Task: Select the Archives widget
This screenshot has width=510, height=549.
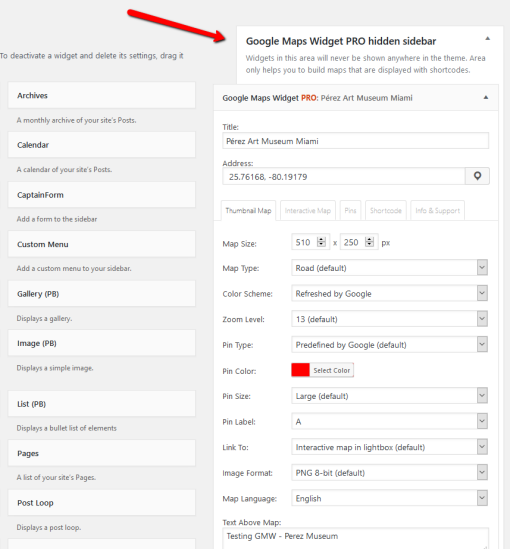Action: [x=102, y=95]
